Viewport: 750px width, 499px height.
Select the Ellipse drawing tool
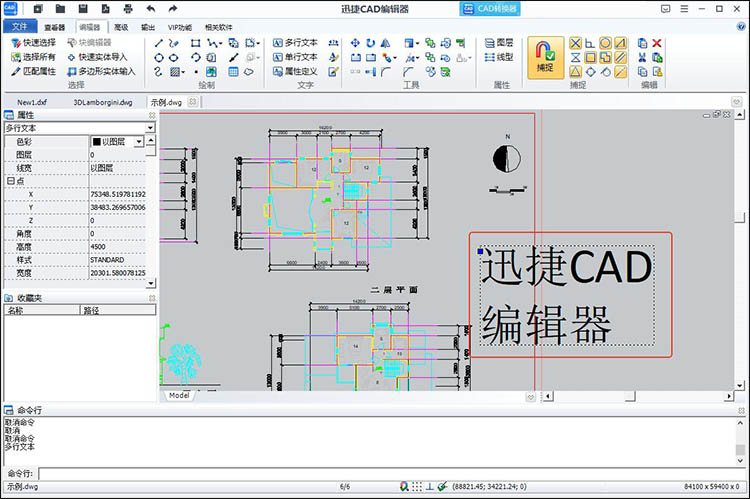[x=174, y=58]
